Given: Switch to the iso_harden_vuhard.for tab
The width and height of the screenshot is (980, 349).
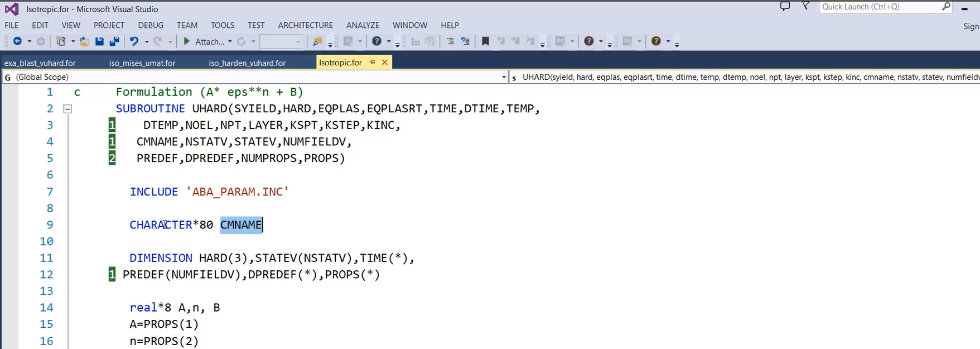Looking at the screenshot, I should tap(247, 63).
